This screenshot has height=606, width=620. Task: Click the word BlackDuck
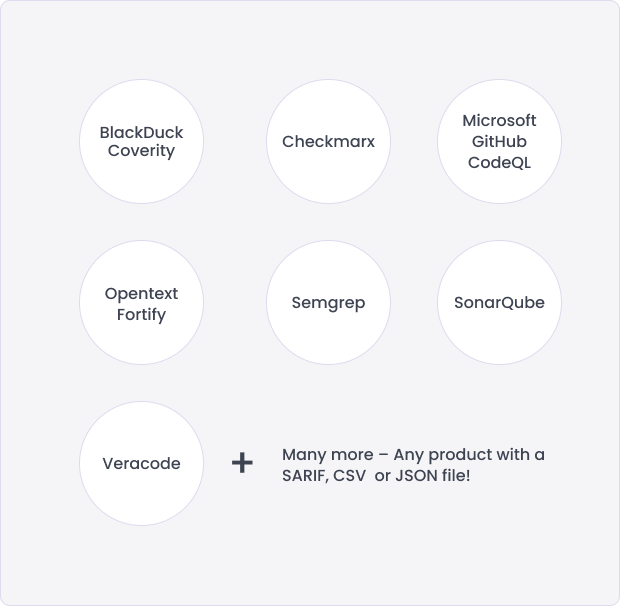point(142,132)
